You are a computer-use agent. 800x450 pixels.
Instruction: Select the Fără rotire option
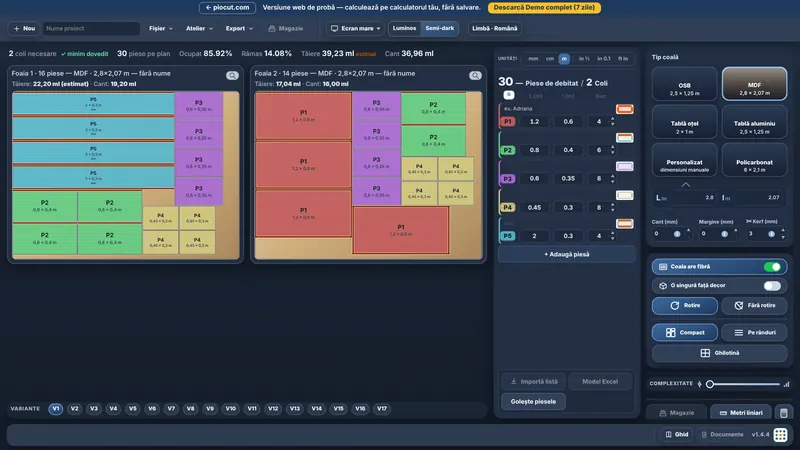click(x=754, y=305)
